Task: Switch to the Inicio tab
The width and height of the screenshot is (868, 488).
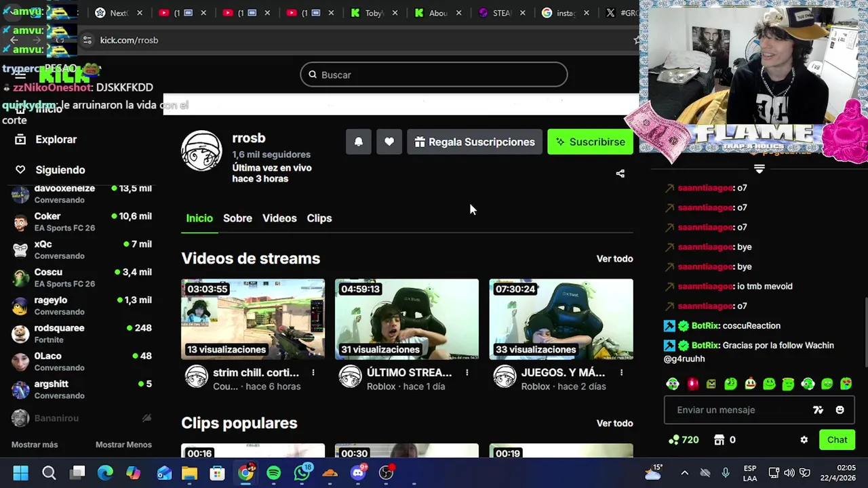Action: click(x=199, y=218)
